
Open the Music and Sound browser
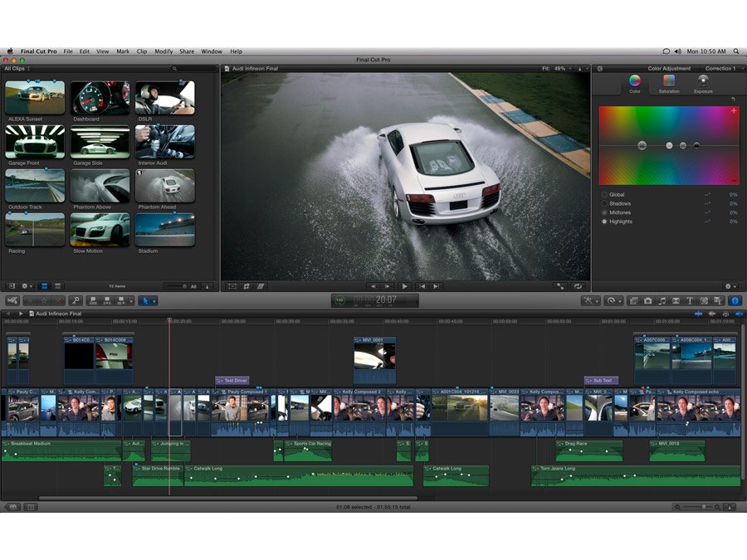click(x=662, y=301)
